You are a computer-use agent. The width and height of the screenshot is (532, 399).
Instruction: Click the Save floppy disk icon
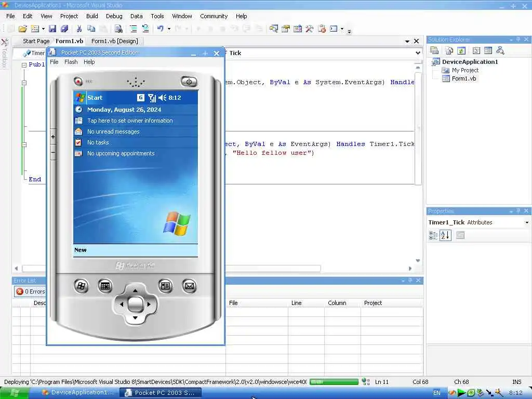point(52,29)
